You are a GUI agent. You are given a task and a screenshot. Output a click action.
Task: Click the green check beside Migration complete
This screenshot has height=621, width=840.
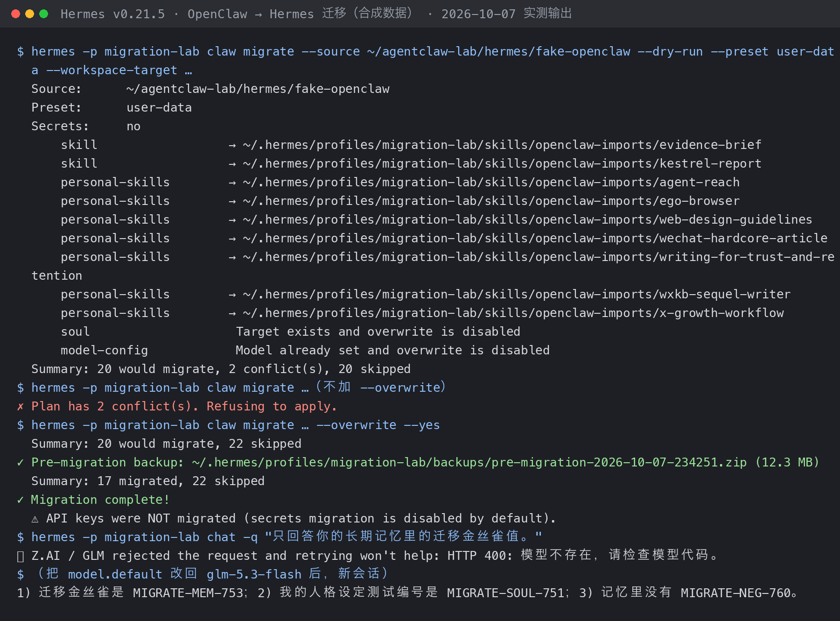click(20, 500)
